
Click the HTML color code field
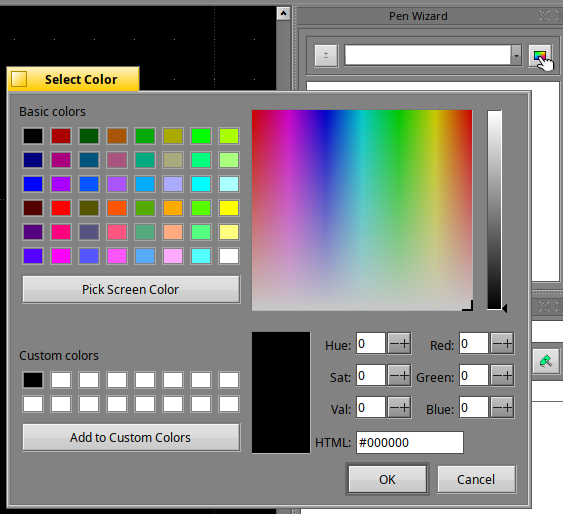[x=410, y=443]
